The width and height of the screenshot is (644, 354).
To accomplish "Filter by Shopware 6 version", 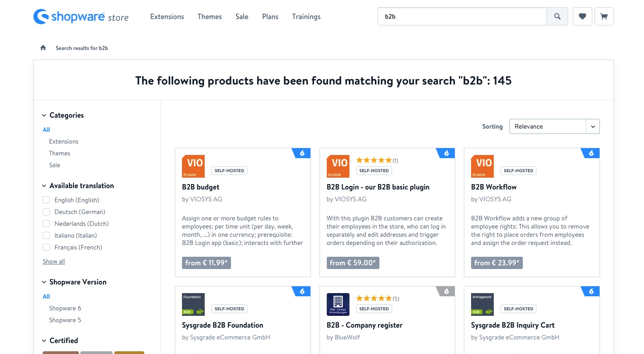I will pyautogui.click(x=65, y=308).
